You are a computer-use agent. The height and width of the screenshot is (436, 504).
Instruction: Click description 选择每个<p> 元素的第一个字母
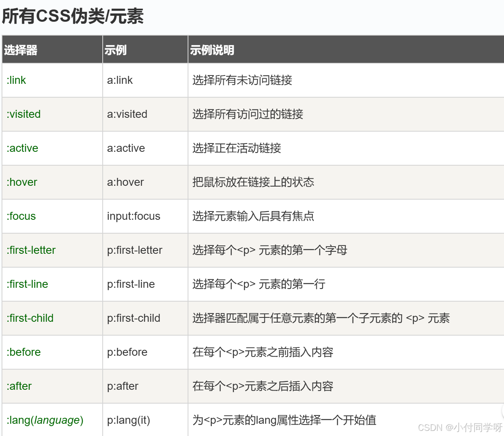(270, 250)
